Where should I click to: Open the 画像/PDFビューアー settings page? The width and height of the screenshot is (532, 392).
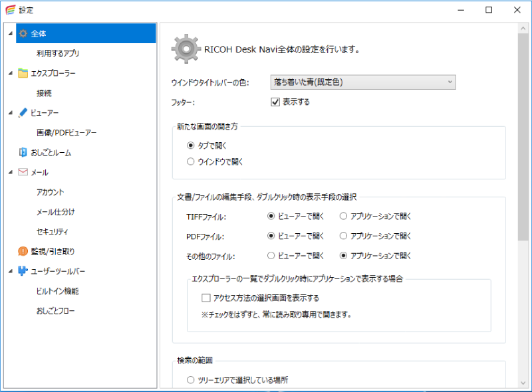pos(66,133)
